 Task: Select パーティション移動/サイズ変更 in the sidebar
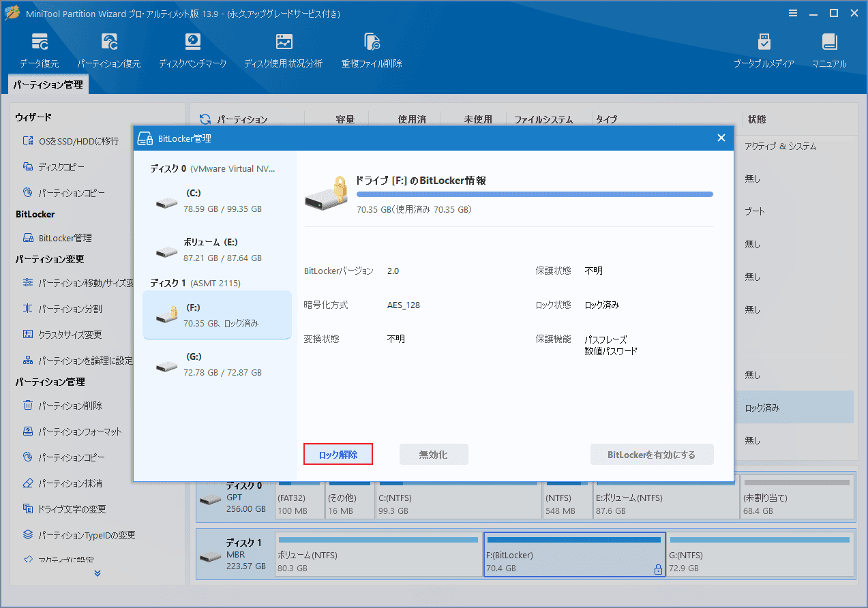78,283
